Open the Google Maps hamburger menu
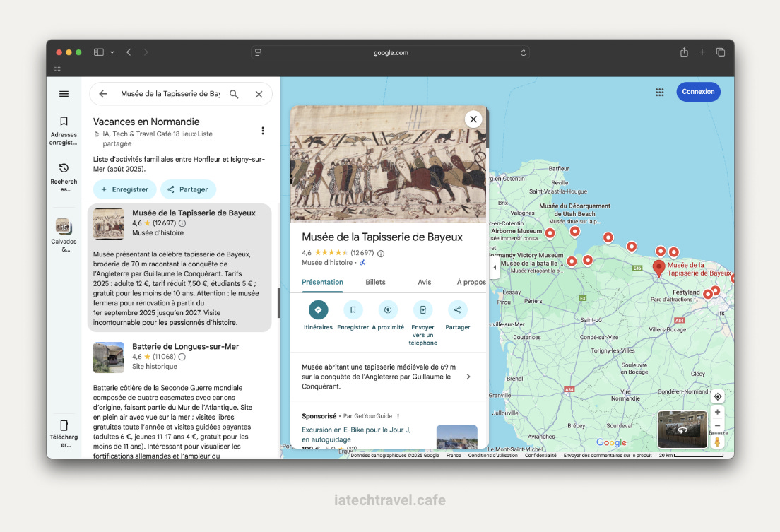780x532 pixels. click(x=64, y=94)
